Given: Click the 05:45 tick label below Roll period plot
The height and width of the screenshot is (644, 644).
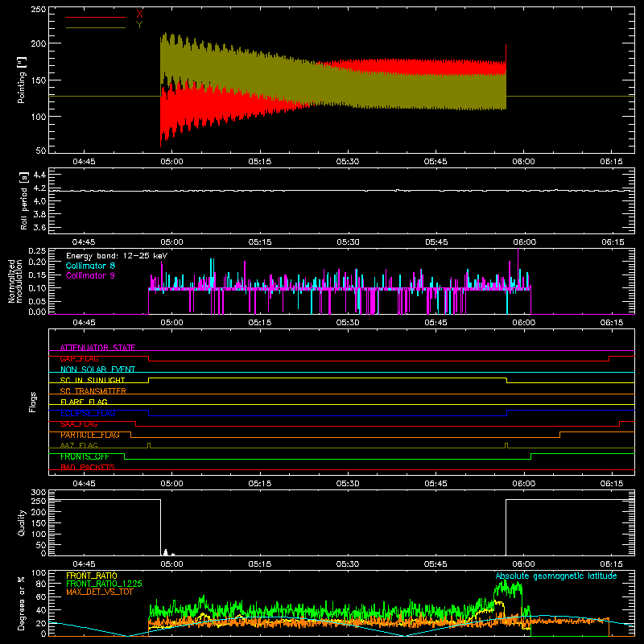Looking at the screenshot, I should click(436, 242).
